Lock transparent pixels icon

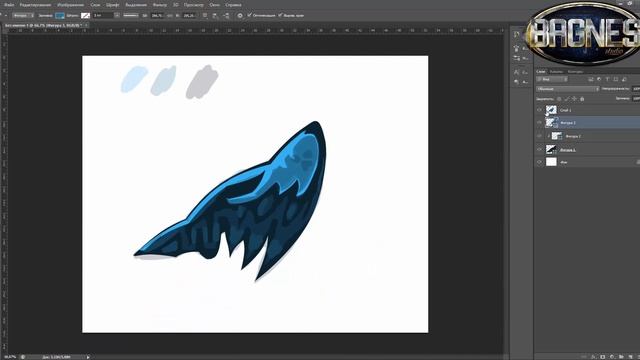click(x=559, y=99)
